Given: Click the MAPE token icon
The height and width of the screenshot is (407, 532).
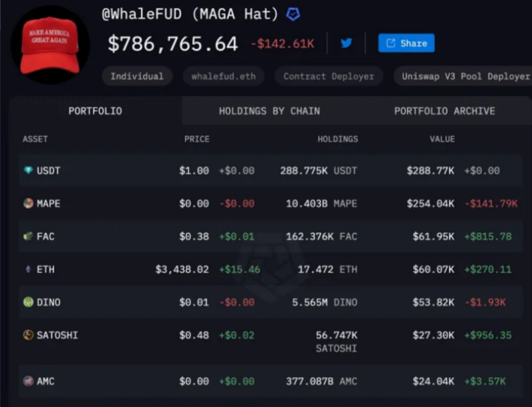Looking at the screenshot, I should point(28,204).
